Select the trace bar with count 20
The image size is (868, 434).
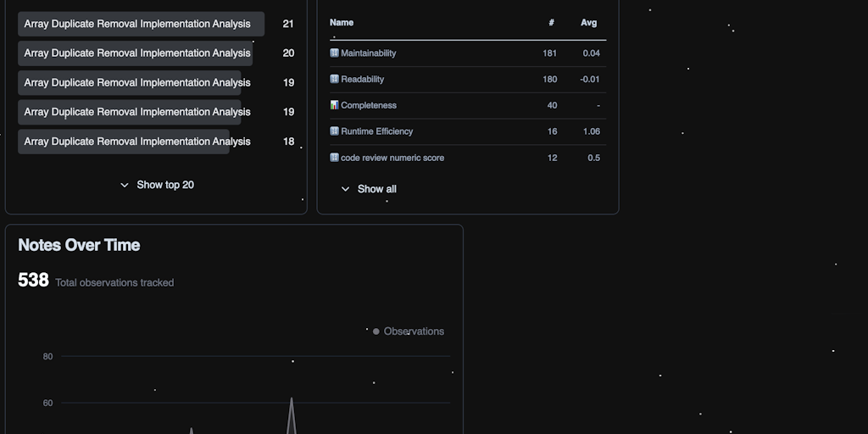[135, 53]
